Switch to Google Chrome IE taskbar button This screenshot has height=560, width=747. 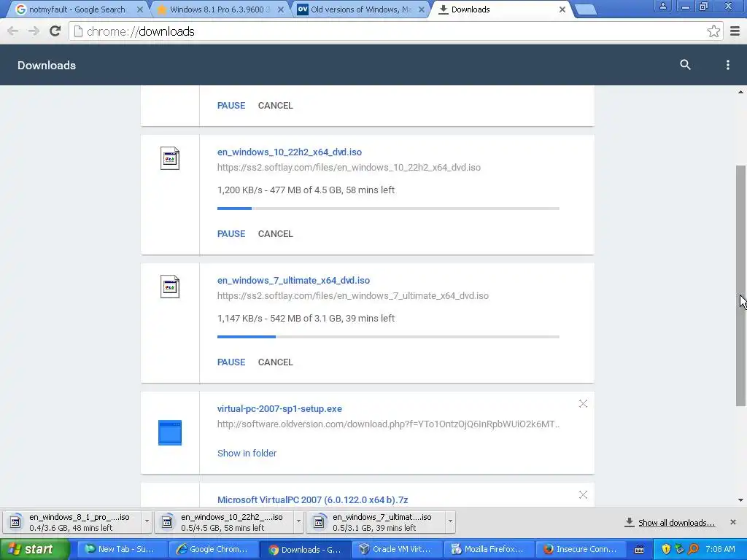(x=214, y=550)
